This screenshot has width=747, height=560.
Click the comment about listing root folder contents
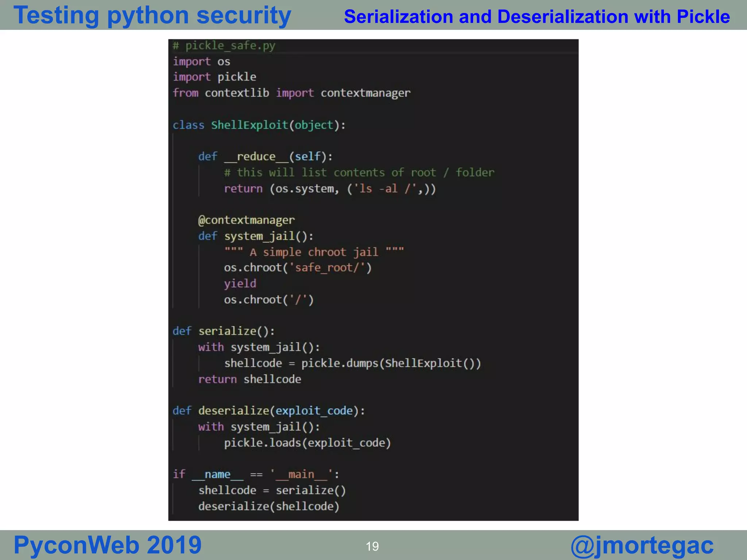tap(359, 172)
